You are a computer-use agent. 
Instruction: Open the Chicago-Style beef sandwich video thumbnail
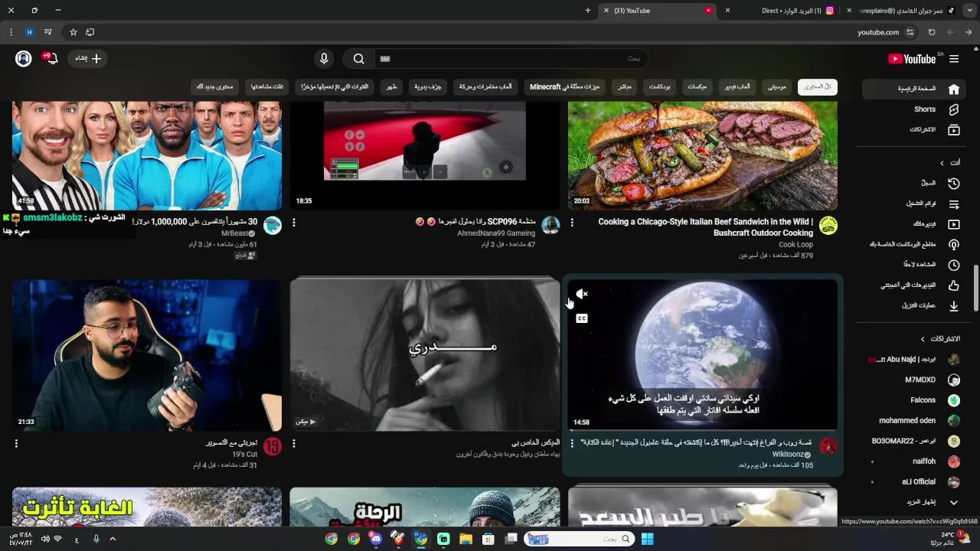(703, 156)
